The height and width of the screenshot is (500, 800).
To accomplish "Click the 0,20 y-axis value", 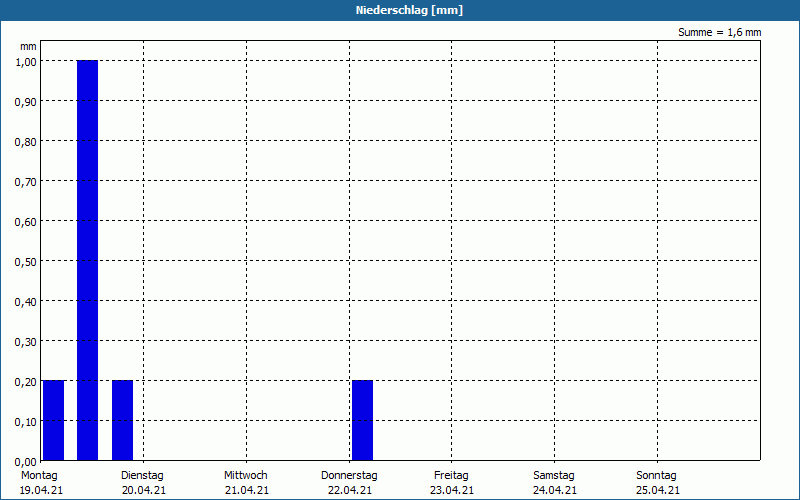I will (26, 382).
